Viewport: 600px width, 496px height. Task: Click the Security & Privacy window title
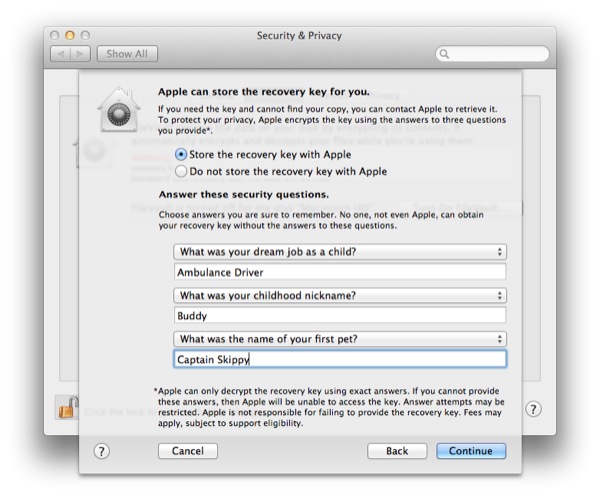coord(299,36)
